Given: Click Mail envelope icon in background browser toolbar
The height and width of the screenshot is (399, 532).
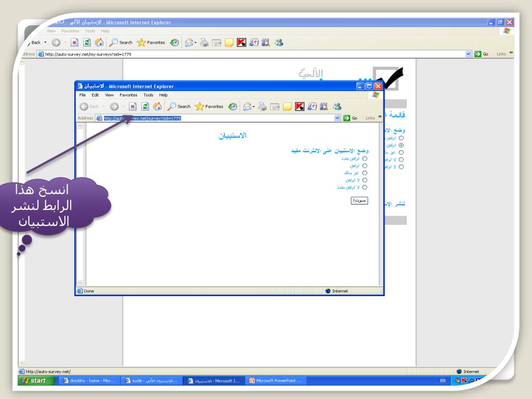Looking at the screenshot, I should (x=189, y=43).
